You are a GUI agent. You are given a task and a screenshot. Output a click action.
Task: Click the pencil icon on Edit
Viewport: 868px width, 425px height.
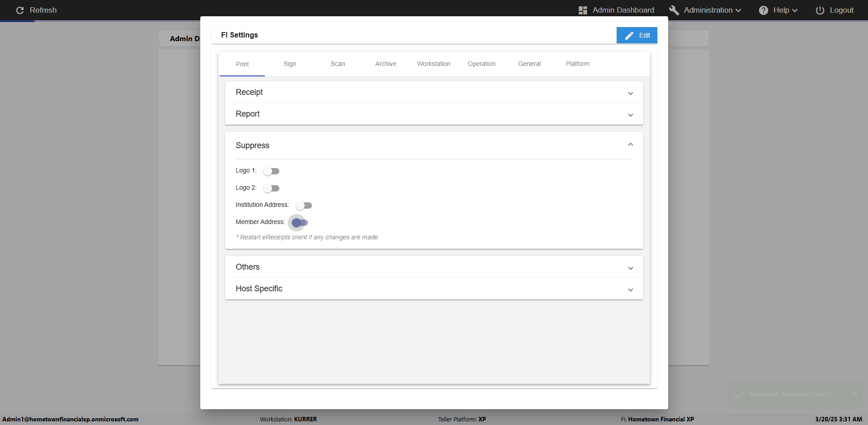coord(629,35)
